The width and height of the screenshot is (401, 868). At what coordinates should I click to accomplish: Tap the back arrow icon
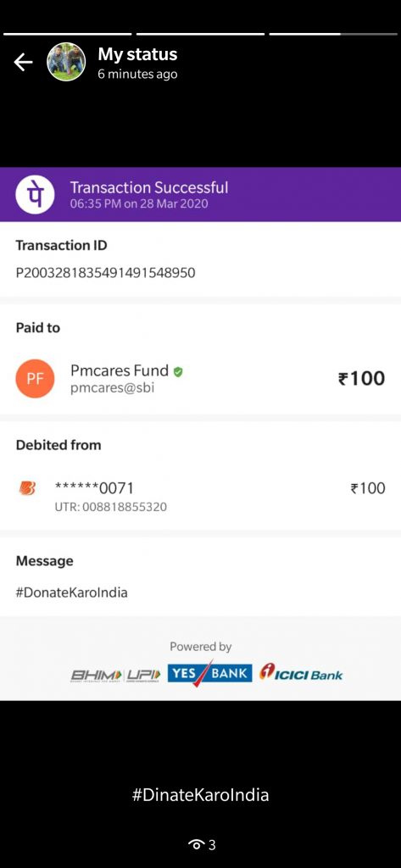[23, 62]
